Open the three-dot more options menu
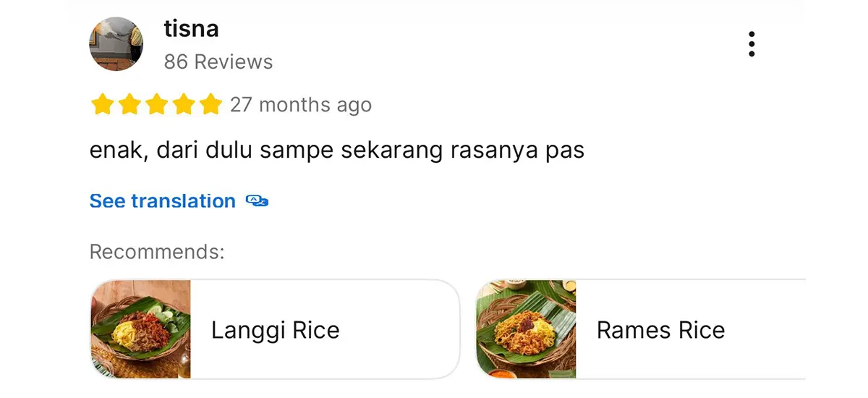 coord(752,44)
